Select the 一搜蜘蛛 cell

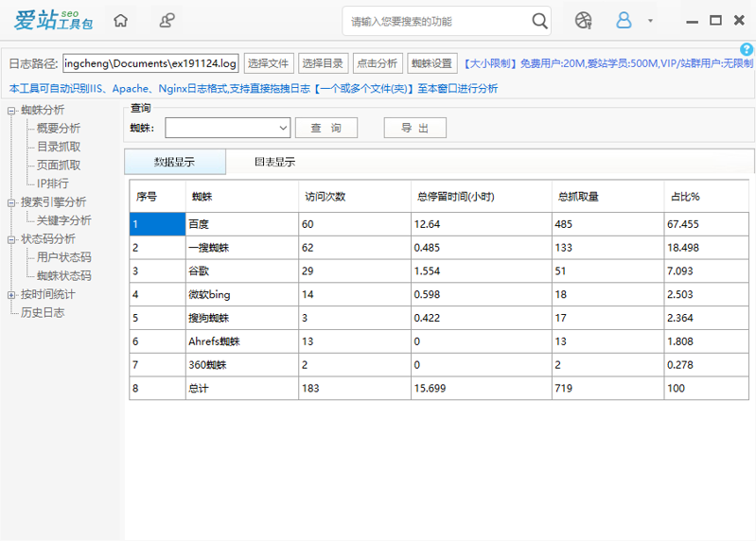[242, 248]
